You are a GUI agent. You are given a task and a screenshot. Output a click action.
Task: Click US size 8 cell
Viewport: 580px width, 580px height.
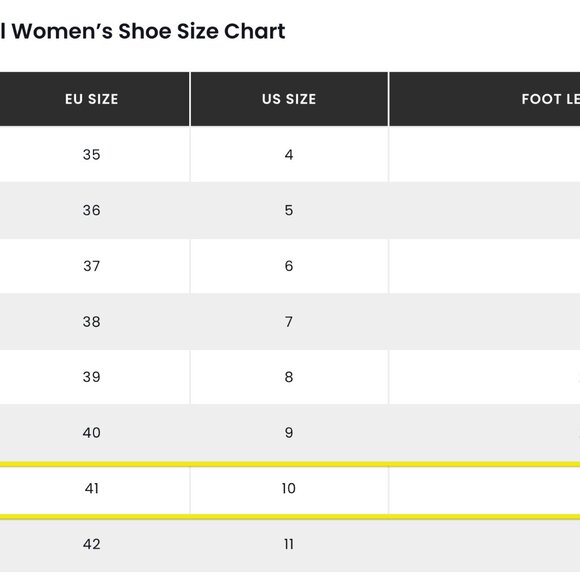coord(289,377)
